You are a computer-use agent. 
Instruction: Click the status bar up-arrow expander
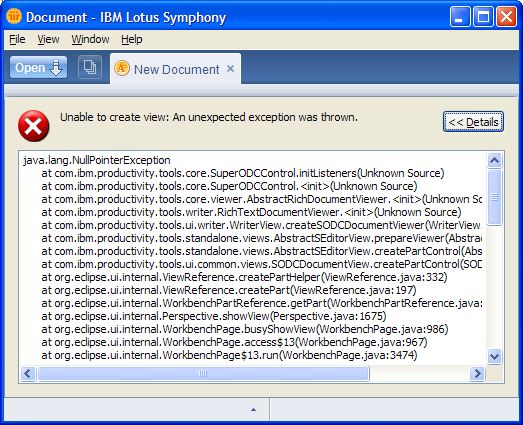click(x=253, y=409)
